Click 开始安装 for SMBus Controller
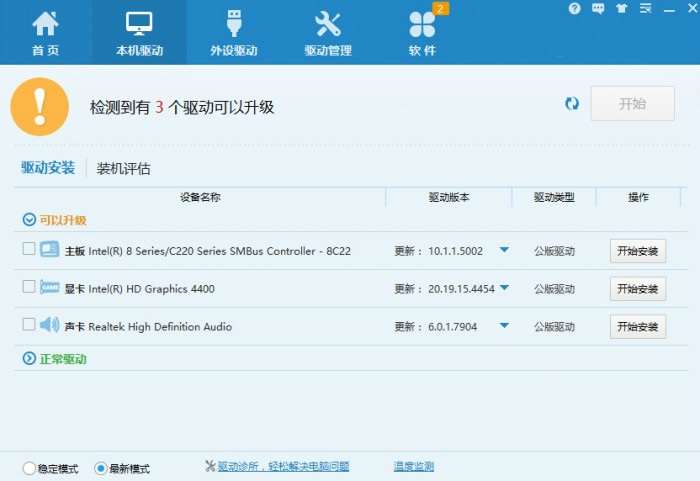Screen dimensions: 700x481 click(638, 251)
